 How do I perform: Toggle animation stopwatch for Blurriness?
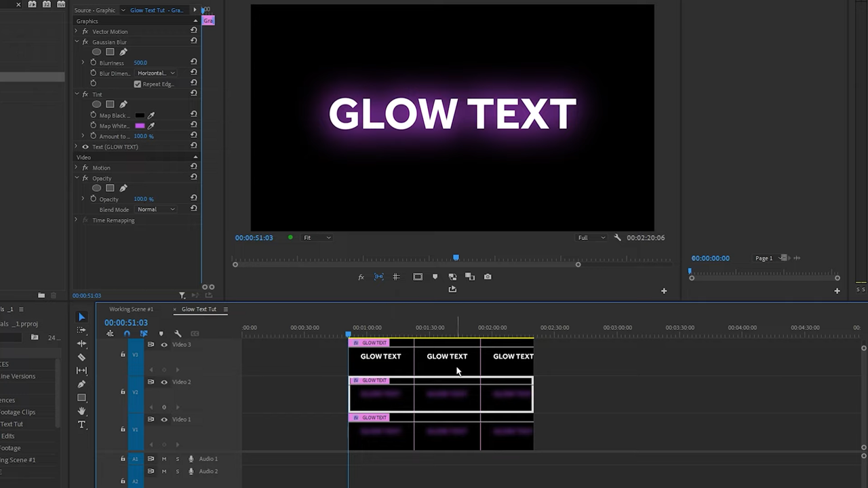94,62
